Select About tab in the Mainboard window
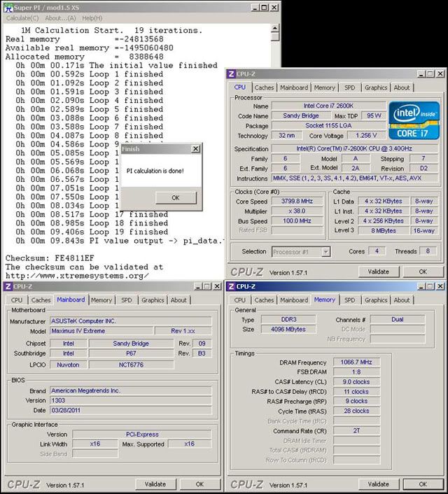 coord(178,300)
